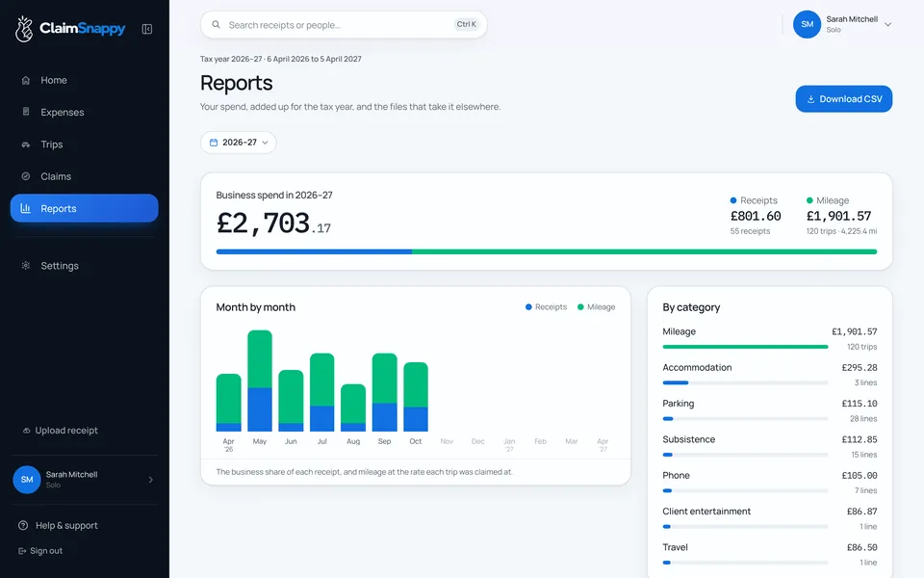Click the ClaimSnappy hand logo icon

23,28
